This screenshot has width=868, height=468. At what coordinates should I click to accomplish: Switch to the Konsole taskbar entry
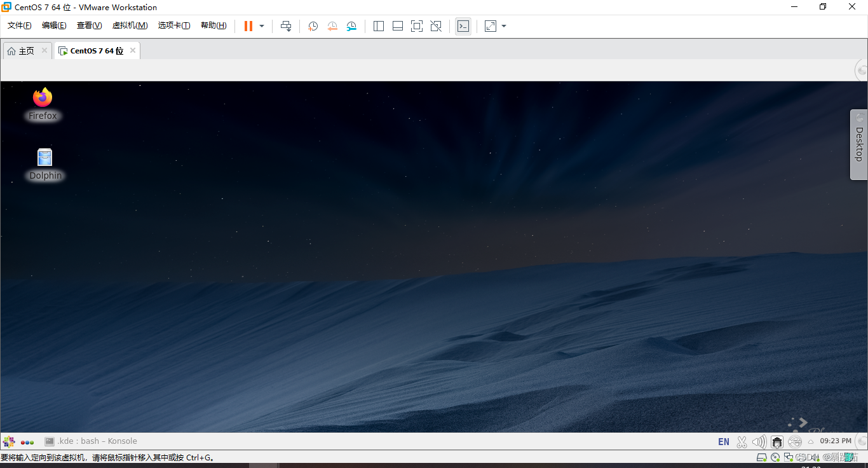pos(91,441)
